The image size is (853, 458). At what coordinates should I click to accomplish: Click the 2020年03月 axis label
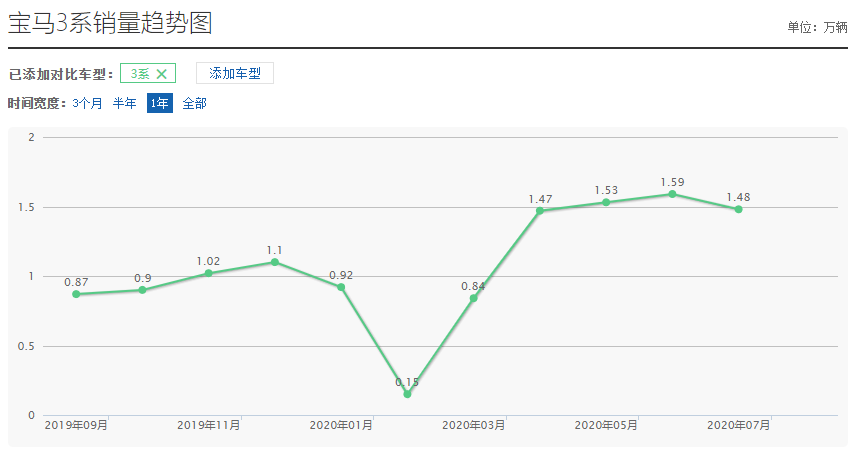coord(473,425)
